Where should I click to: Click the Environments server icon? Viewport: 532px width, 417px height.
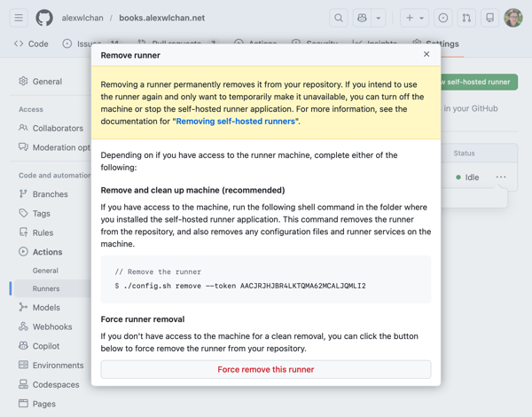pyautogui.click(x=23, y=365)
